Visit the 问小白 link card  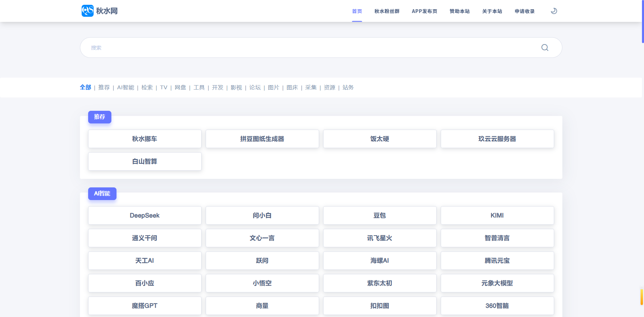262,215
